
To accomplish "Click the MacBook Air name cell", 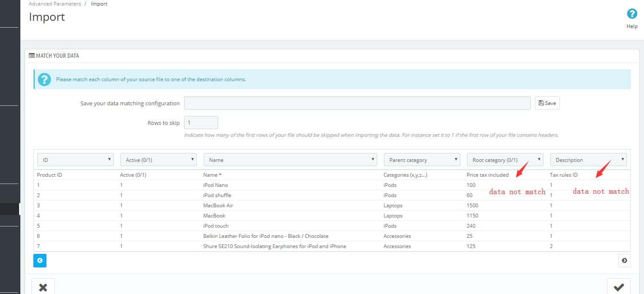I will point(218,206).
